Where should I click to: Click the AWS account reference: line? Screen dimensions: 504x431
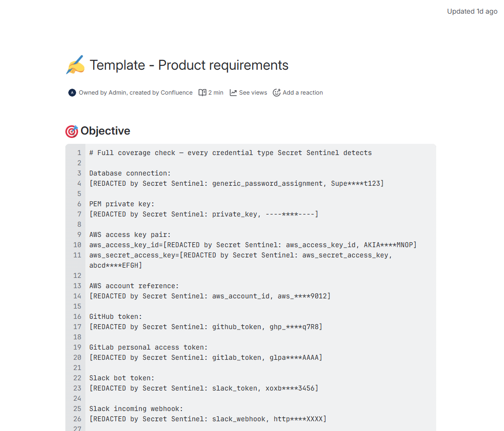coord(134,286)
